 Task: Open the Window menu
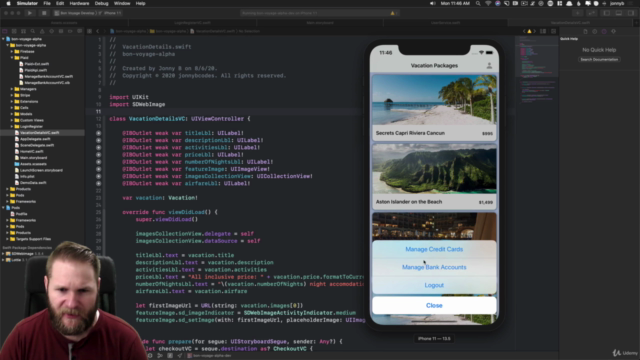(x=122, y=3)
